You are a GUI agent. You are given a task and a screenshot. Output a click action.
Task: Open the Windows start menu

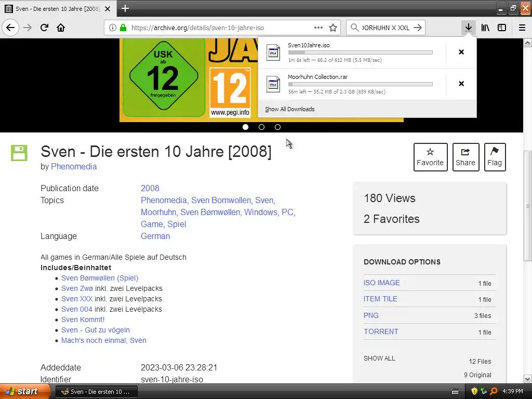click(x=25, y=391)
